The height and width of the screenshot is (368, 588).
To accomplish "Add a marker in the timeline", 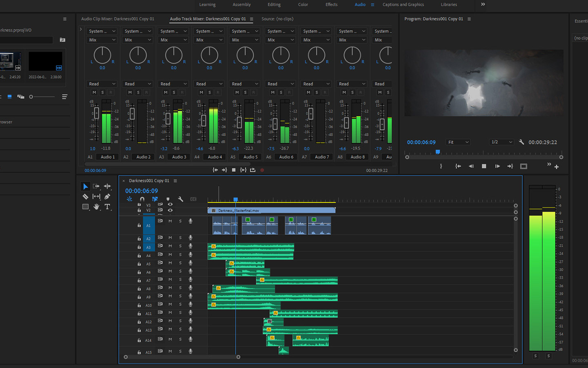I will [168, 199].
